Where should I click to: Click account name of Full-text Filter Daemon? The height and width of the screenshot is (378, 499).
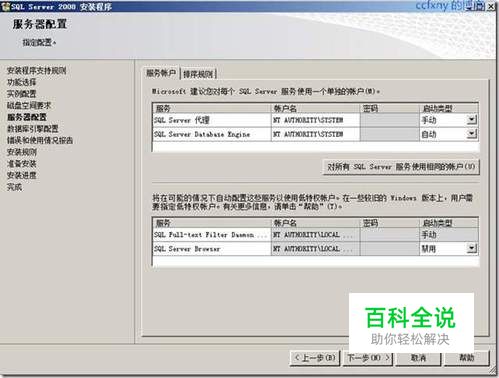coord(315,235)
